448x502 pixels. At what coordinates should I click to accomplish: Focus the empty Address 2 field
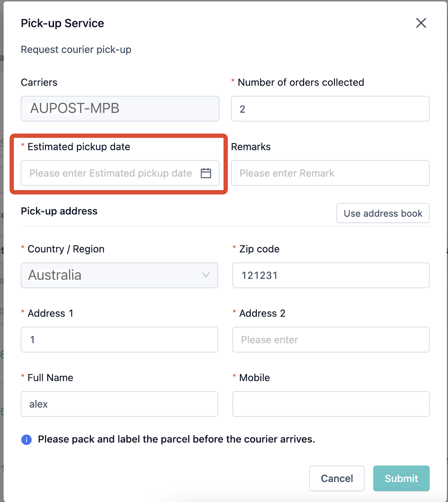click(x=331, y=340)
